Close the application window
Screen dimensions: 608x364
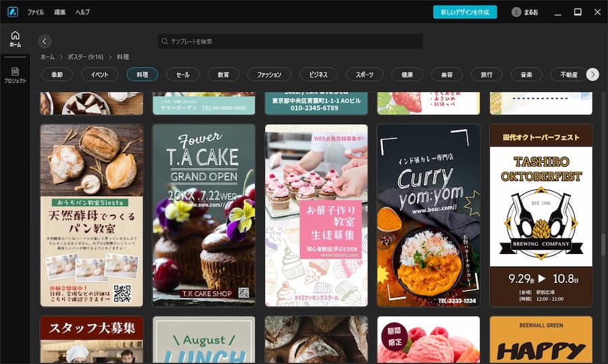[x=597, y=12]
